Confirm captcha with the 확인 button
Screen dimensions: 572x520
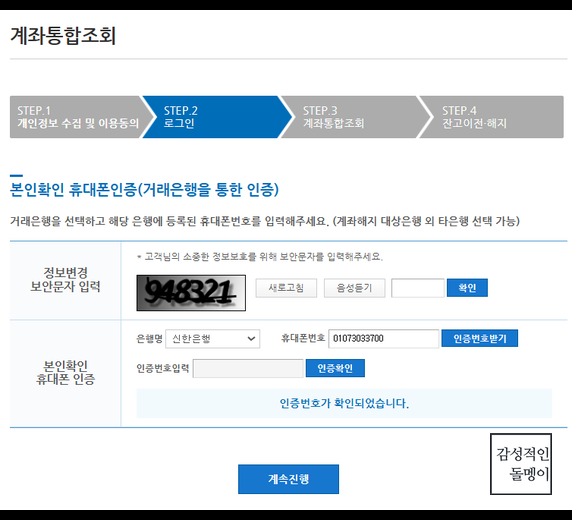click(x=467, y=288)
